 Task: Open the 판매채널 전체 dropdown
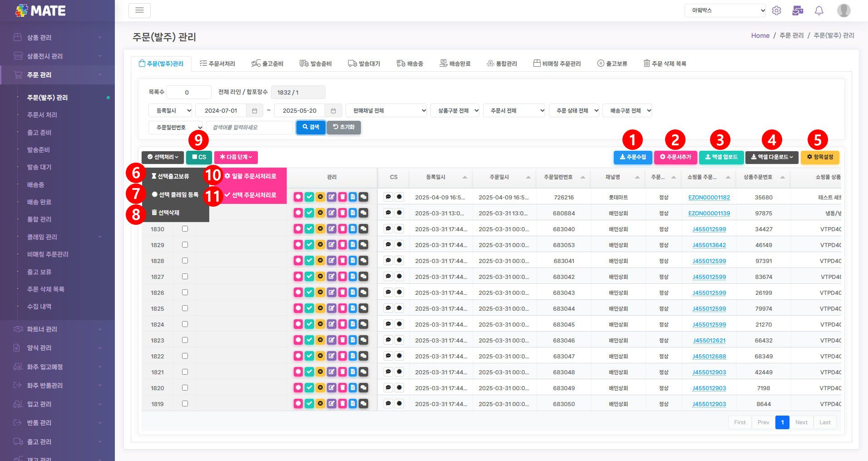click(x=386, y=110)
